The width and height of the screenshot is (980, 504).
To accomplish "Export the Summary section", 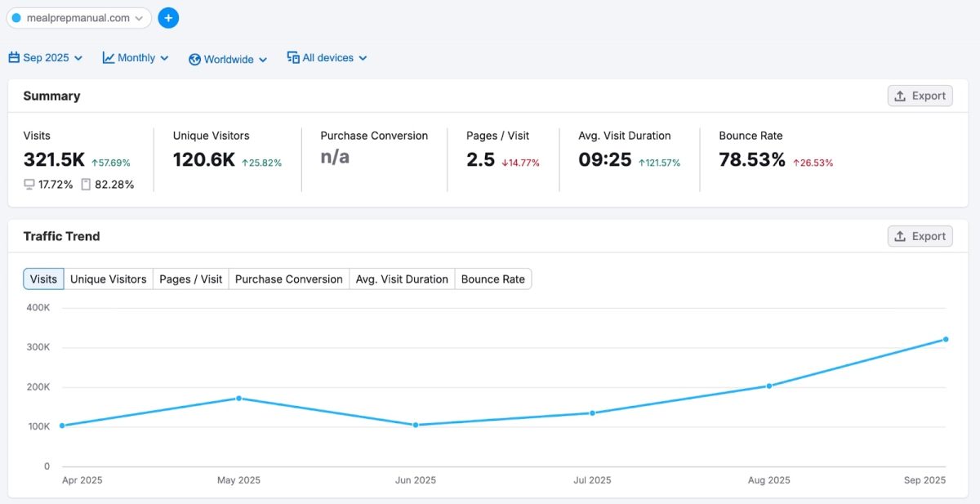I will [x=920, y=96].
